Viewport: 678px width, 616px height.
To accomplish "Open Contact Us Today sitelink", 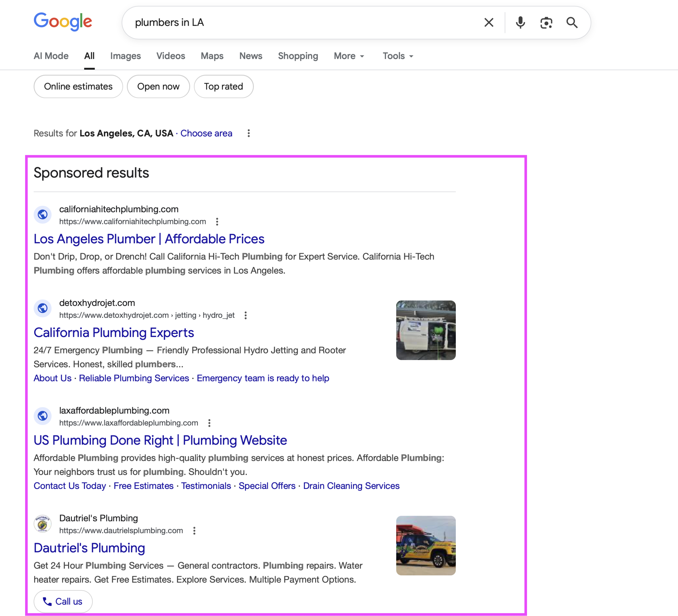I will pyautogui.click(x=70, y=485).
